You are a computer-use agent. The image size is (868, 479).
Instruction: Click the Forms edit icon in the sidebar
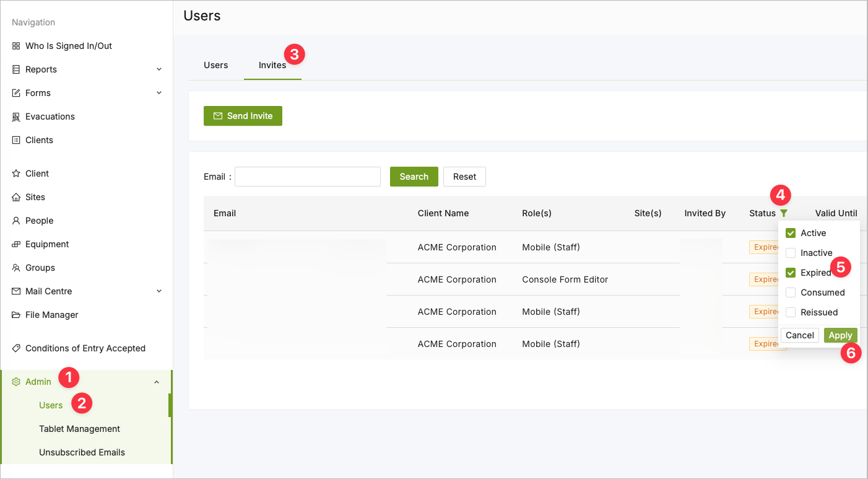pyautogui.click(x=16, y=93)
